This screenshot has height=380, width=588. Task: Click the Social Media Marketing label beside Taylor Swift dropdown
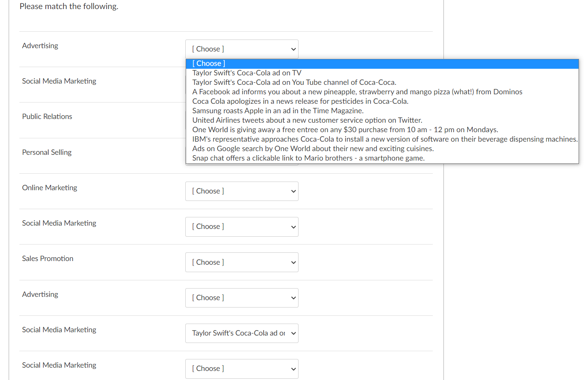click(59, 330)
